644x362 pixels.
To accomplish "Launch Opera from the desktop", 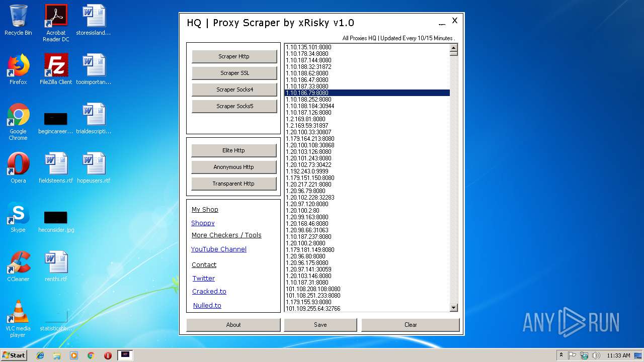I will click(x=18, y=167).
